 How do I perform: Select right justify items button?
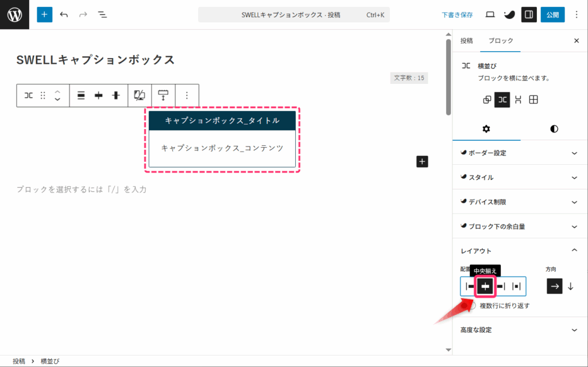(501, 287)
